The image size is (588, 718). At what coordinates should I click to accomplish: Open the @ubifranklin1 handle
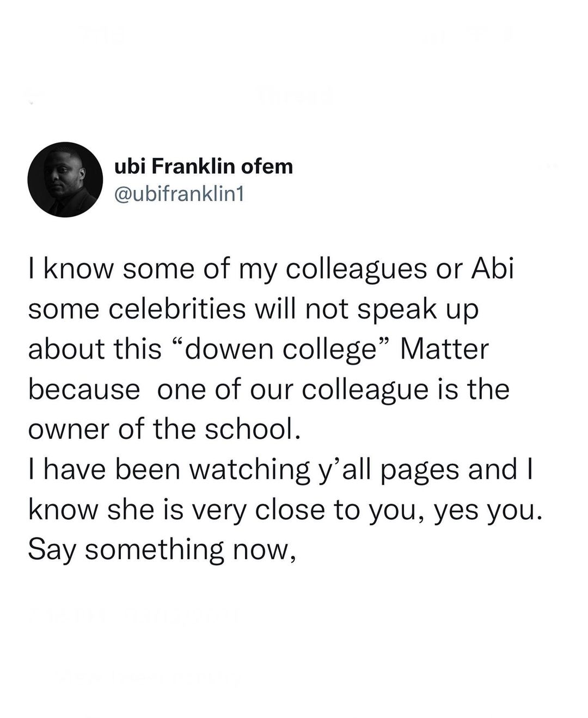[179, 193]
